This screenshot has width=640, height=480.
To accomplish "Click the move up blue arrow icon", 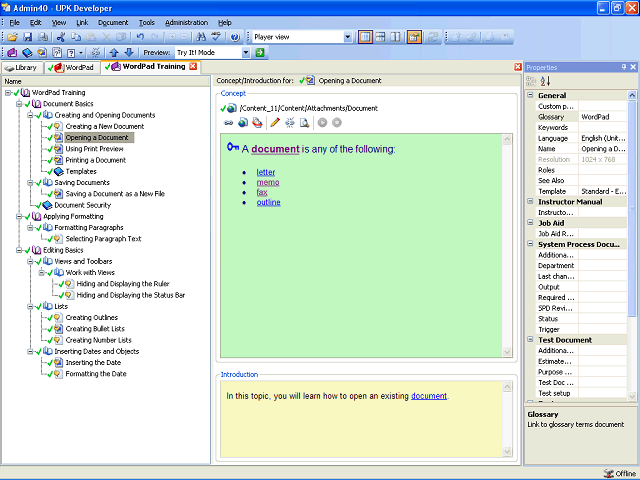I will click(114, 53).
